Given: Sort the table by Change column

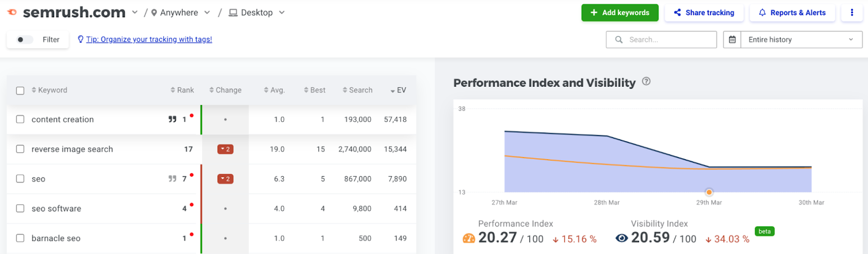Looking at the screenshot, I should click(225, 90).
